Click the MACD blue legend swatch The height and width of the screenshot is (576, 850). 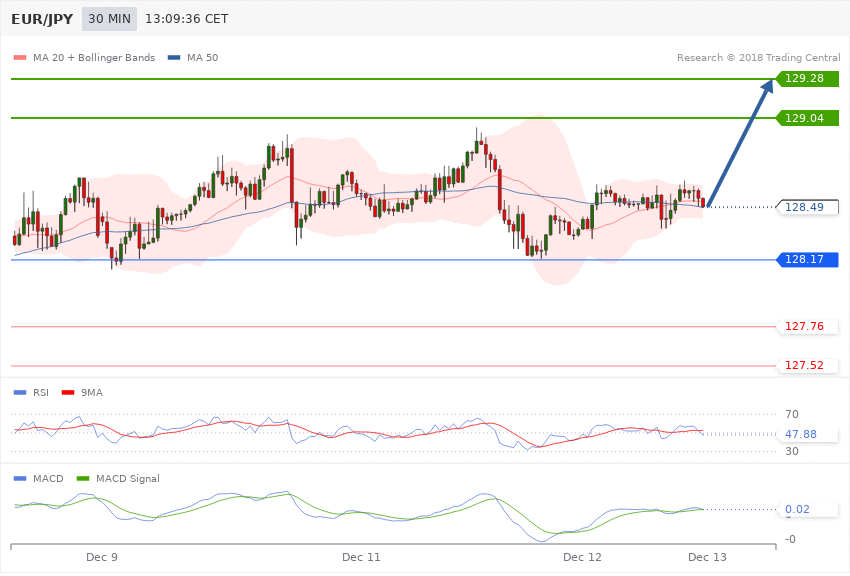point(20,478)
